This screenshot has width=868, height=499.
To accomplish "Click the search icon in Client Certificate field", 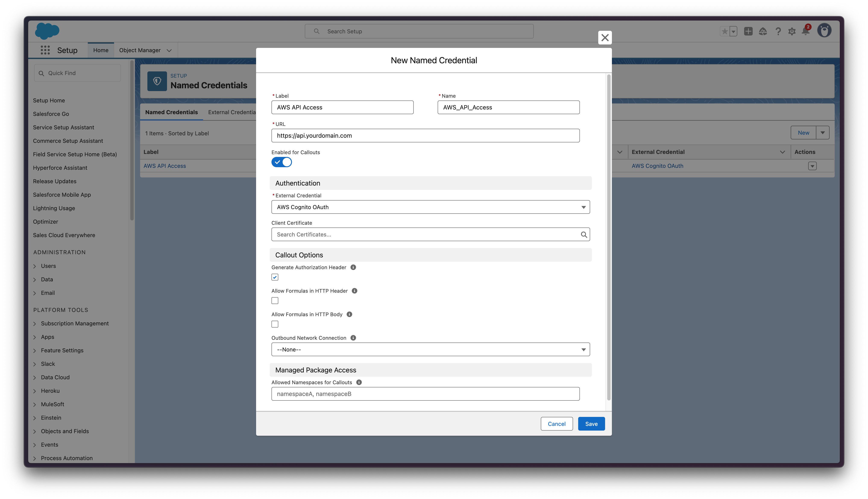I will click(x=584, y=234).
